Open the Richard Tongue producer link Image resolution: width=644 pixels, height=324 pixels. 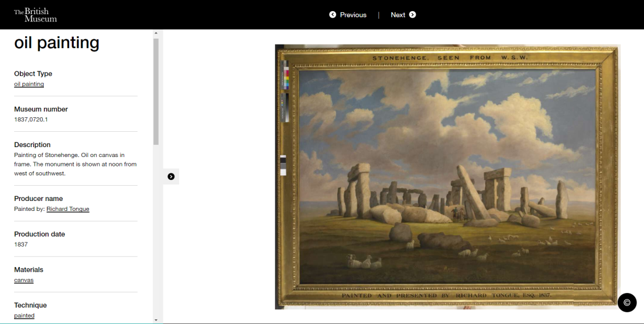(68, 209)
